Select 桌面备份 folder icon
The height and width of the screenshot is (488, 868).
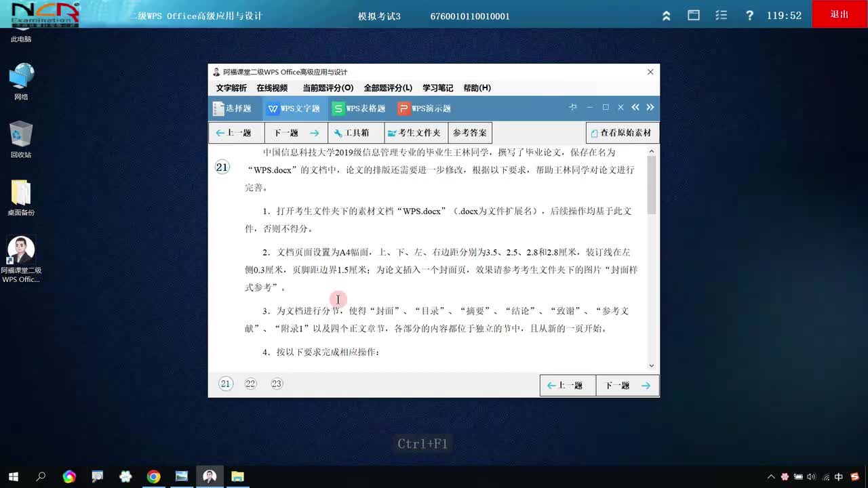[21, 198]
